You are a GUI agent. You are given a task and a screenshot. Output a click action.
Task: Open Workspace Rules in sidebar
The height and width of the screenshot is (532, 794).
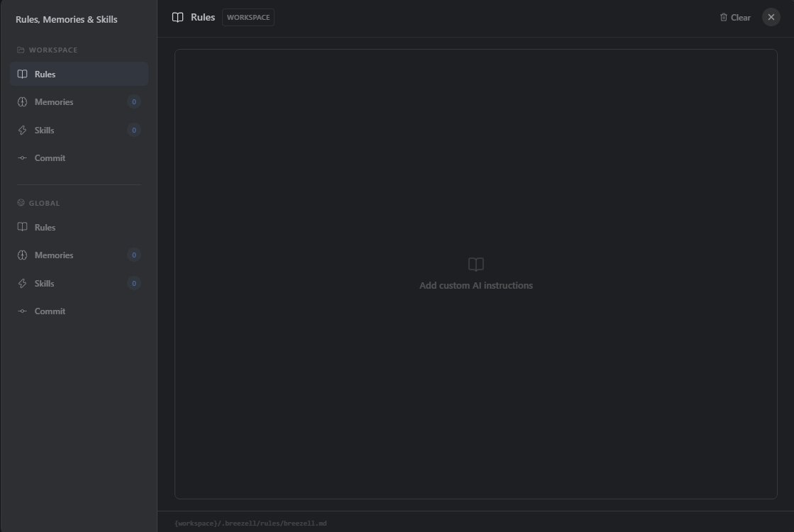click(x=79, y=74)
